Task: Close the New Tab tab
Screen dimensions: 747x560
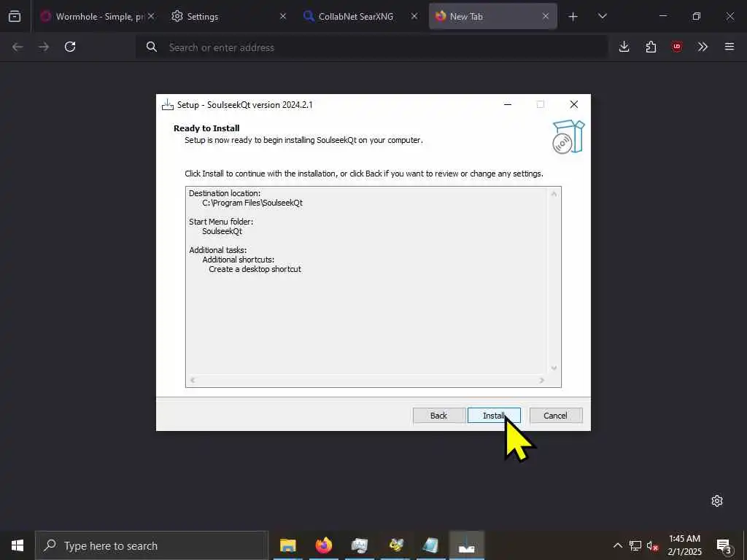Action: tap(546, 16)
